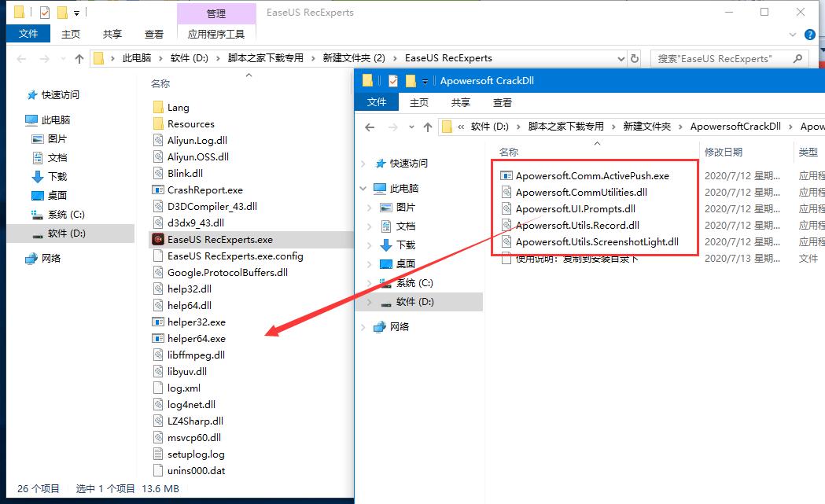Viewport: 825px width, 504px height.
Task: Click the helper32.exe file icon
Action: (158, 322)
